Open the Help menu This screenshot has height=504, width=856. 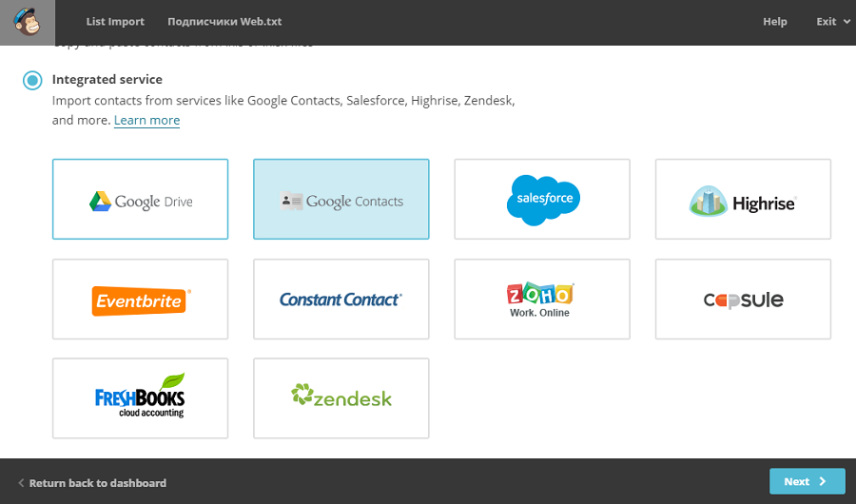click(x=774, y=22)
